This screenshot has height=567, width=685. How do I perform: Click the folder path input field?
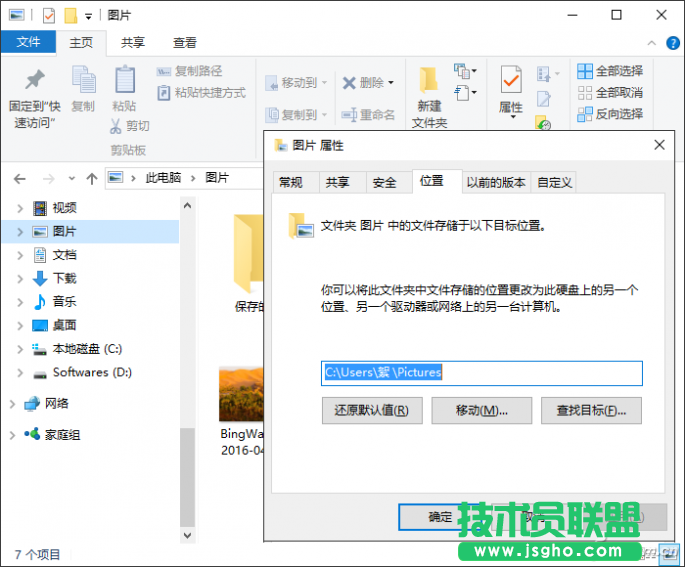481,373
